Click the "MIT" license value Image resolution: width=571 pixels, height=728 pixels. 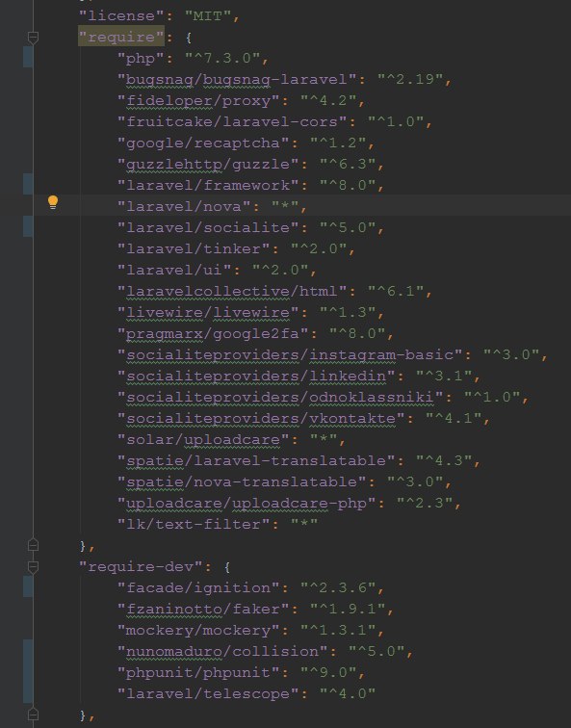(x=208, y=16)
